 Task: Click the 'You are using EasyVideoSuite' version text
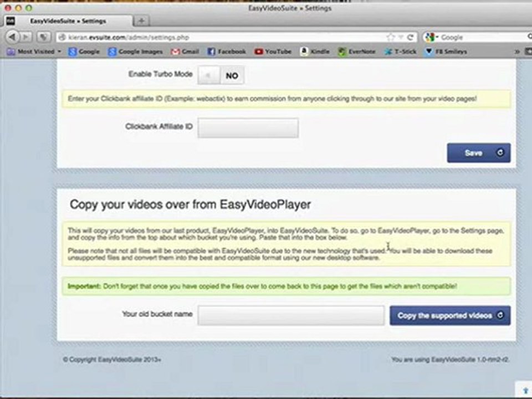[x=450, y=360]
